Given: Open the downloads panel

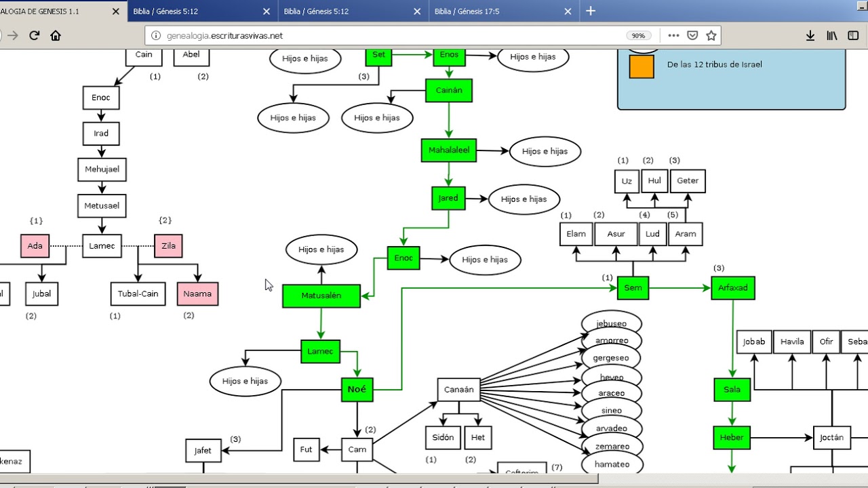Looking at the screenshot, I should [810, 36].
